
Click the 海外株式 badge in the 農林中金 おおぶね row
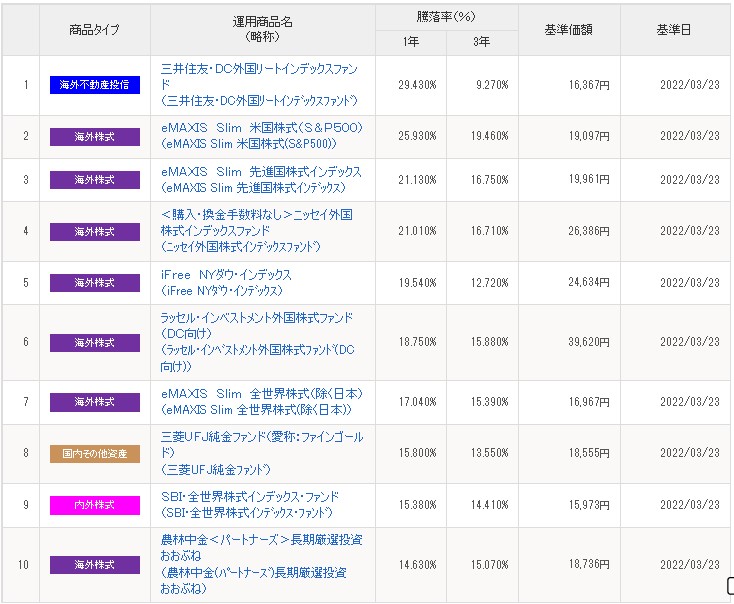(x=95, y=565)
